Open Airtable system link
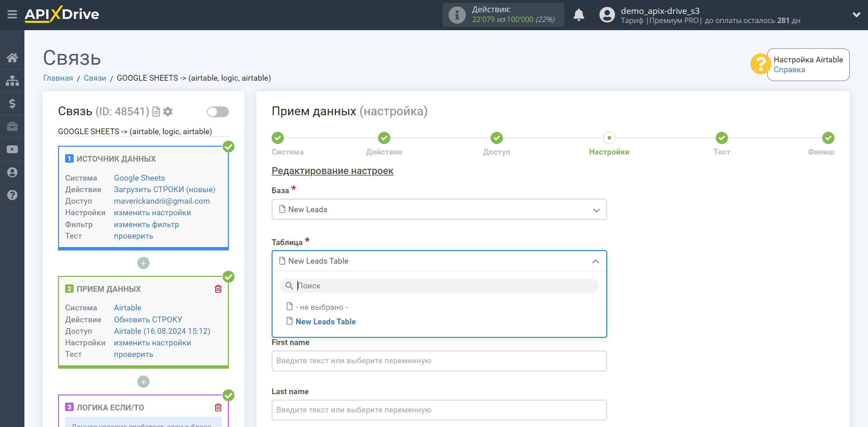The height and width of the screenshot is (427, 868). pyautogui.click(x=127, y=308)
